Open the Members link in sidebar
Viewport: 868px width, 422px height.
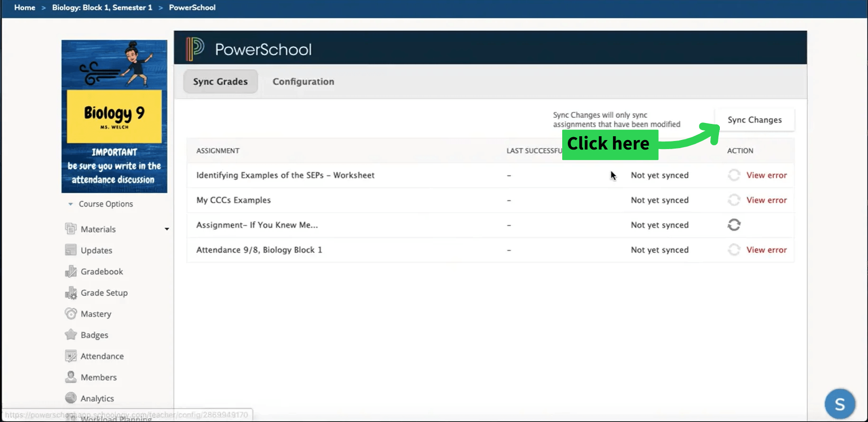click(x=99, y=377)
